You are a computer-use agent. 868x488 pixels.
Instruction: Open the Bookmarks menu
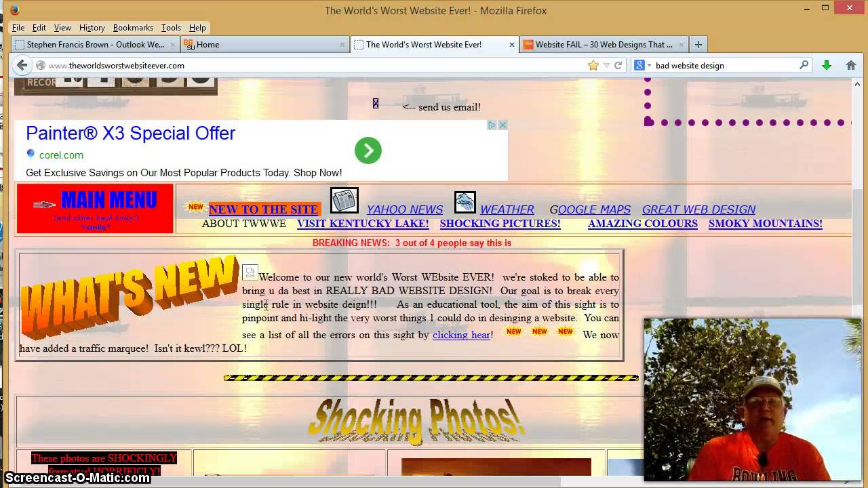point(133,28)
